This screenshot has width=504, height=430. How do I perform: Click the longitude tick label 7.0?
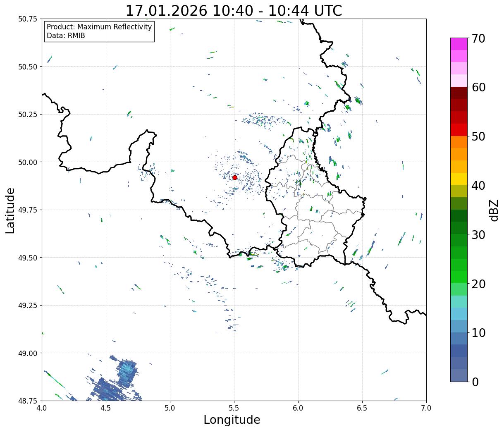[426, 408]
